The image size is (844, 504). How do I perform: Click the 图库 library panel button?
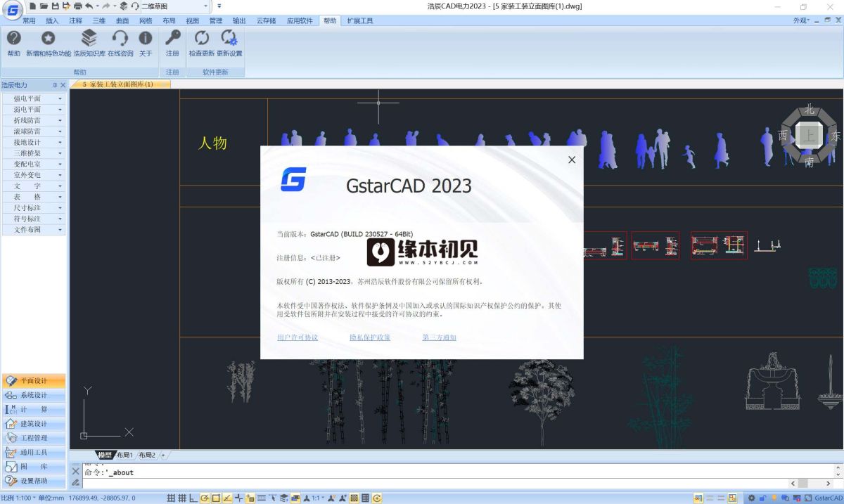(x=34, y=467)
